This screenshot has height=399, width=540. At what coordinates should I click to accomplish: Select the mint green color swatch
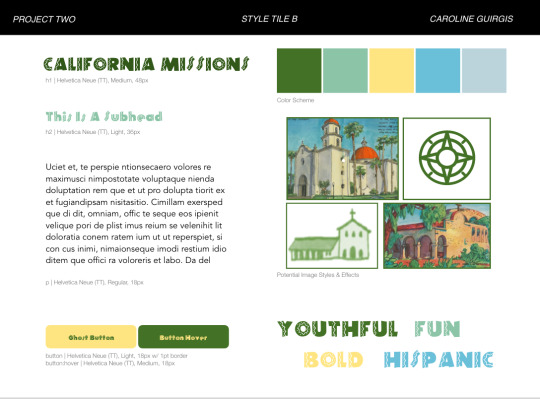coord(345,71)
